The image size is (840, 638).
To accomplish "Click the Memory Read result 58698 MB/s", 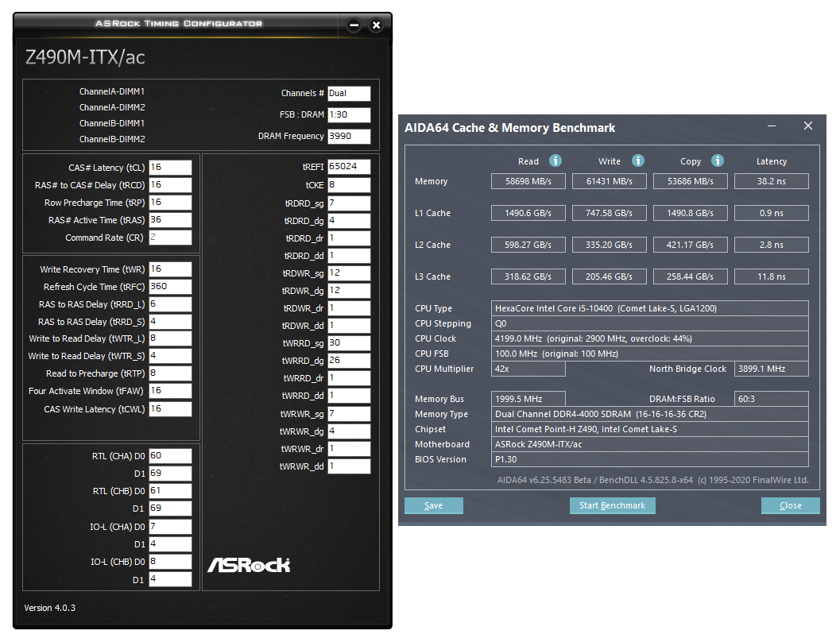I will tap(528, 181).
